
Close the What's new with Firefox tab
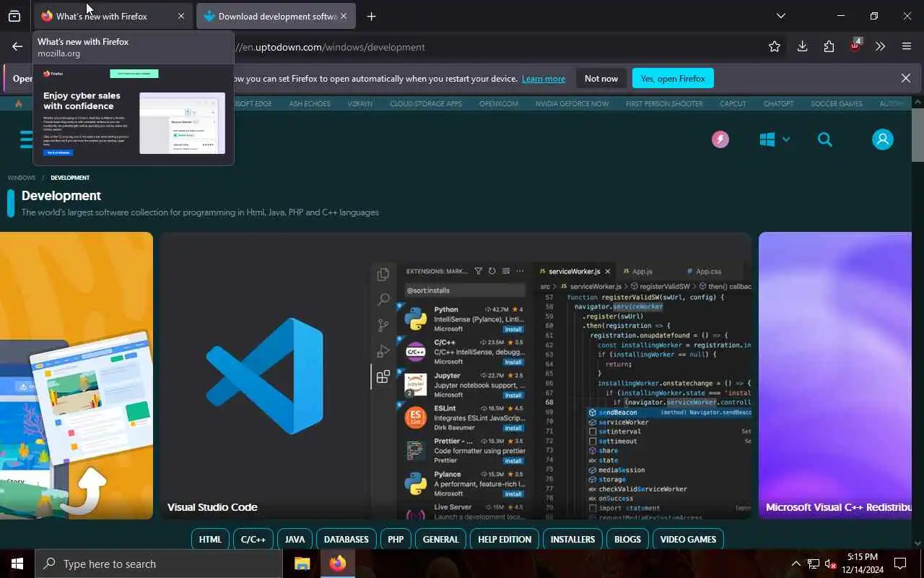(181, 16)
